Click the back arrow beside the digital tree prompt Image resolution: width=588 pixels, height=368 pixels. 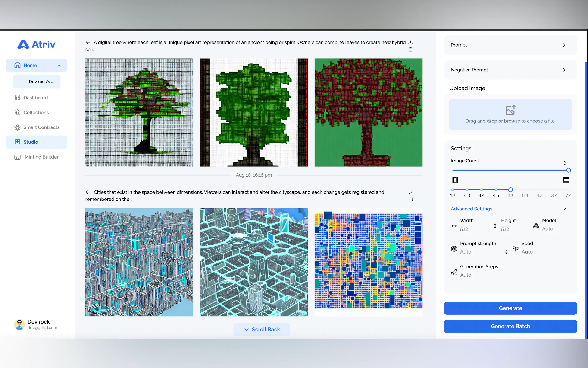(x=88, y=42)
